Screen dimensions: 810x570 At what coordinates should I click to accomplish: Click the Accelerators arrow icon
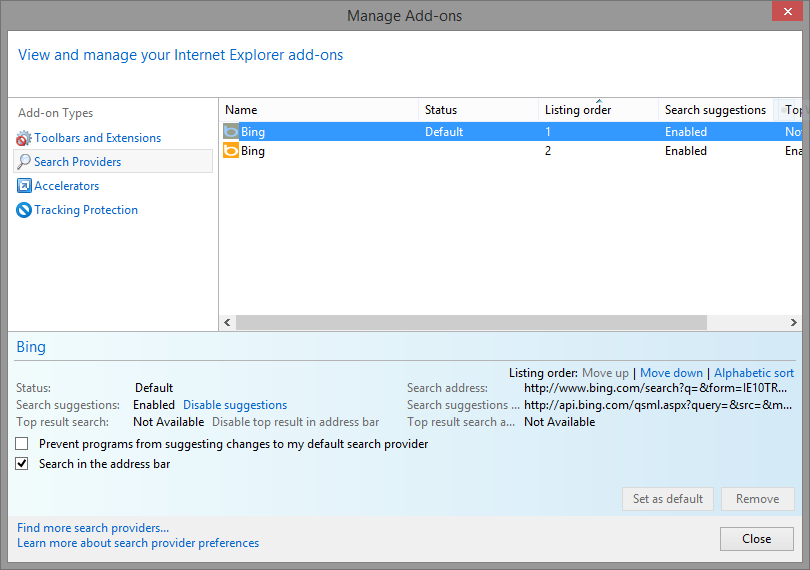coord(24,186)
